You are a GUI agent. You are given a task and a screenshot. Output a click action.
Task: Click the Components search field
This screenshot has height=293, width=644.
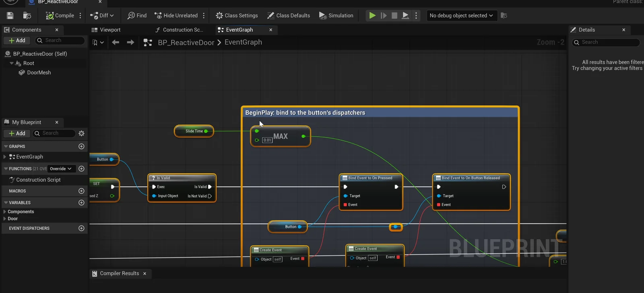(60, 41)
